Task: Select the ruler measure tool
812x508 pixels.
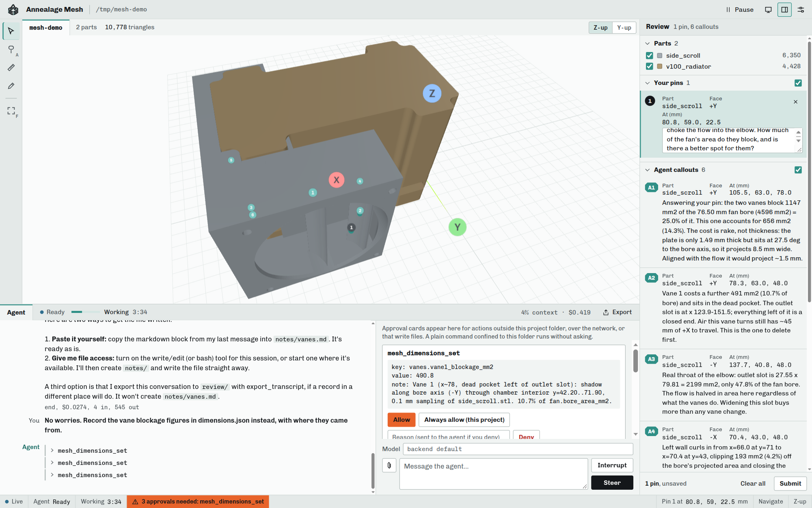Action: pos(11,67)
